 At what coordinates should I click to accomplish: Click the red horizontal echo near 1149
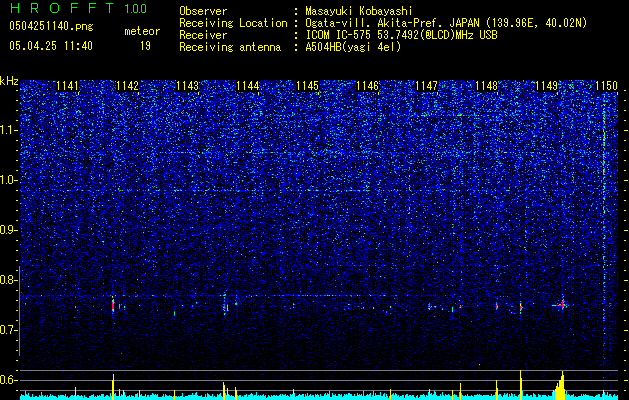pyautogui.click(x=560, y=305)
